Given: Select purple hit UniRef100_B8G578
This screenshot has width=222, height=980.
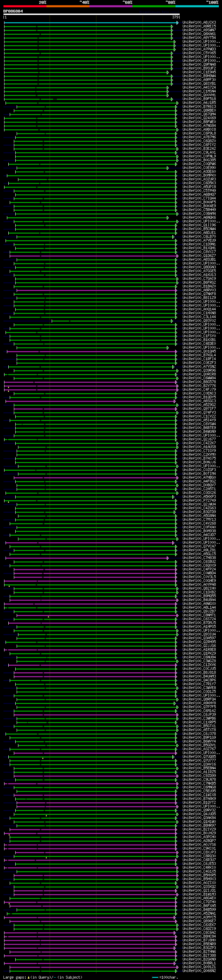Looking at the screenshot, I should pyautogui.click(x=199, y=382).
